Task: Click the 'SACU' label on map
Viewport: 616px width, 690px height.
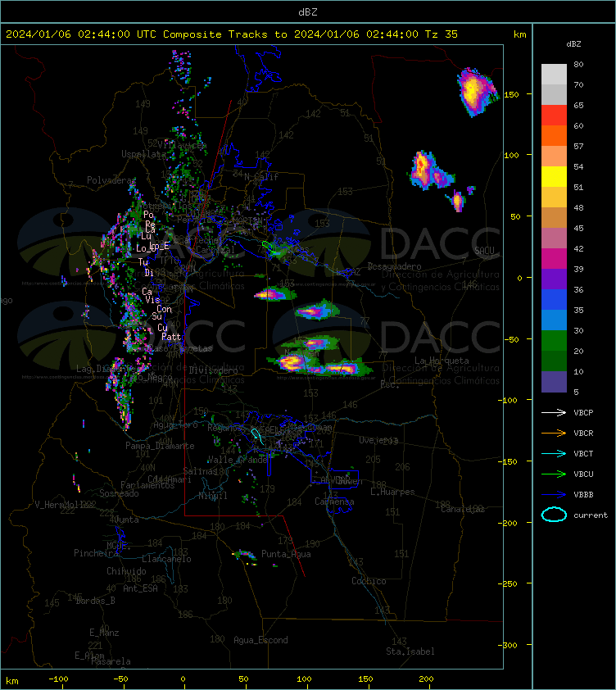Action: coord(484,251)
